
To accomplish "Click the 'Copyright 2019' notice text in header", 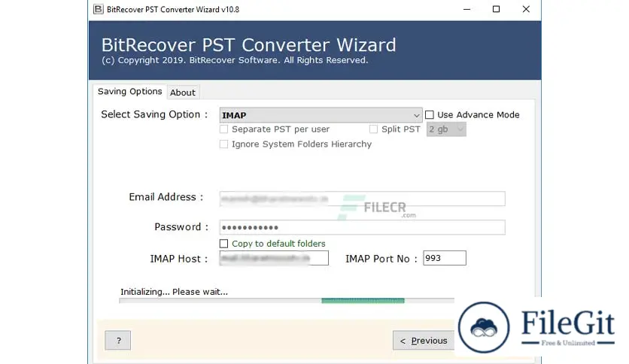I will [x=235, y=60].
